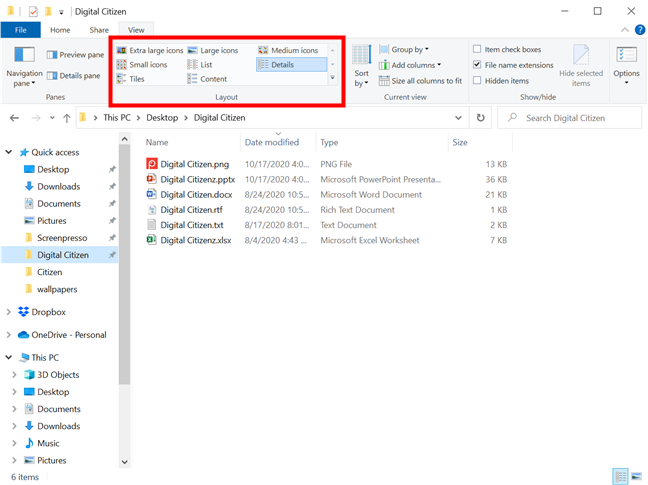648x485 pixels.
Task: Switch layout to Content view
Action: [207, 79]
